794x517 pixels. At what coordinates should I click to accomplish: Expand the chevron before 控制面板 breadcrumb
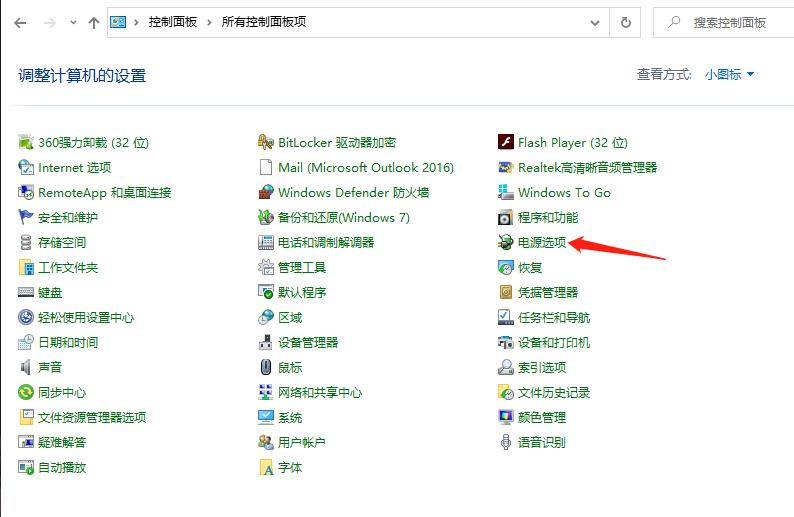[136, 23]
